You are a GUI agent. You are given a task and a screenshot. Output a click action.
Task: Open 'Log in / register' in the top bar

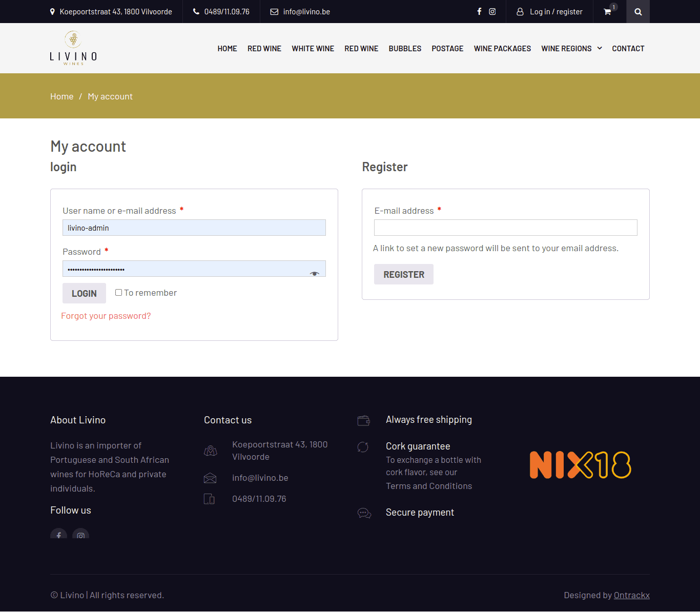pos(555,12)
